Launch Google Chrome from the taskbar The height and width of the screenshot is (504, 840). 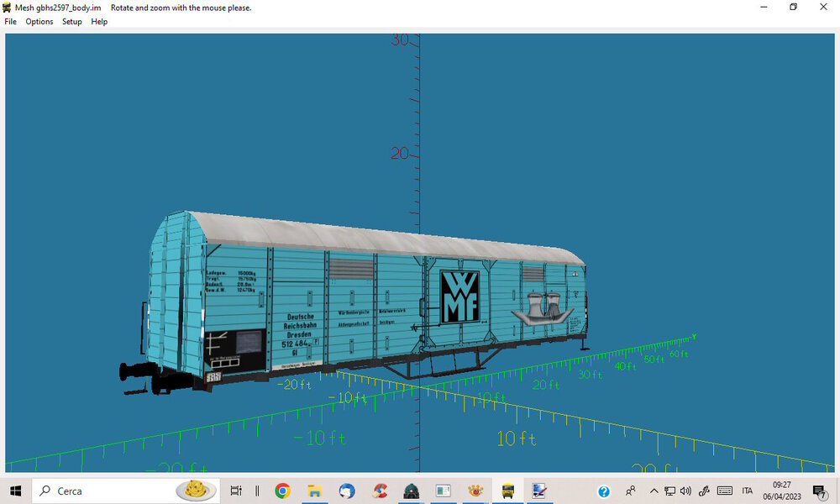pyautogui.click(x=282, y=491)
